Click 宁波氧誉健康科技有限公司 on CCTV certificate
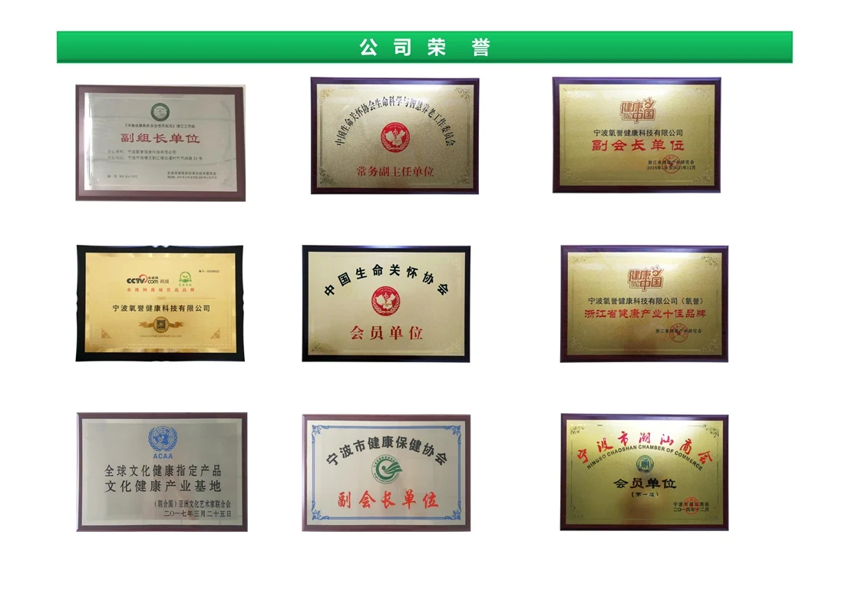868x614 pixels. click(161, 309)
